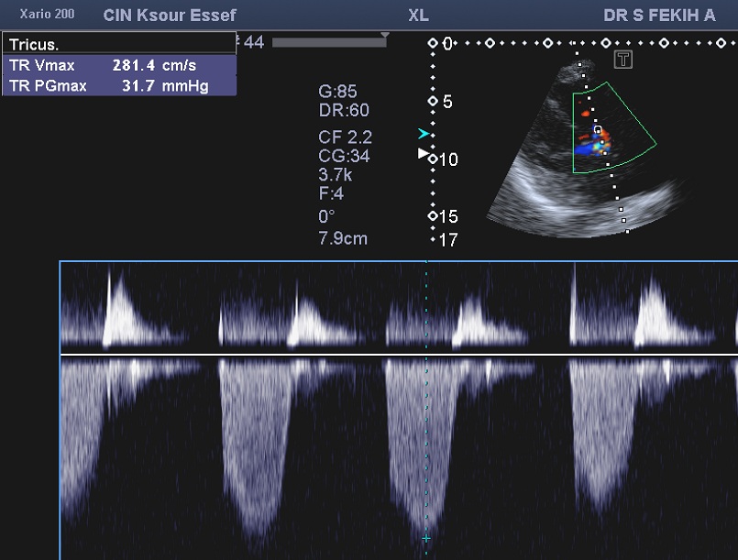Click the DR:60 dynamic range readout
The height and width of the screenshot is (560, 738).
pyautogui.click(x=344, y=110)
